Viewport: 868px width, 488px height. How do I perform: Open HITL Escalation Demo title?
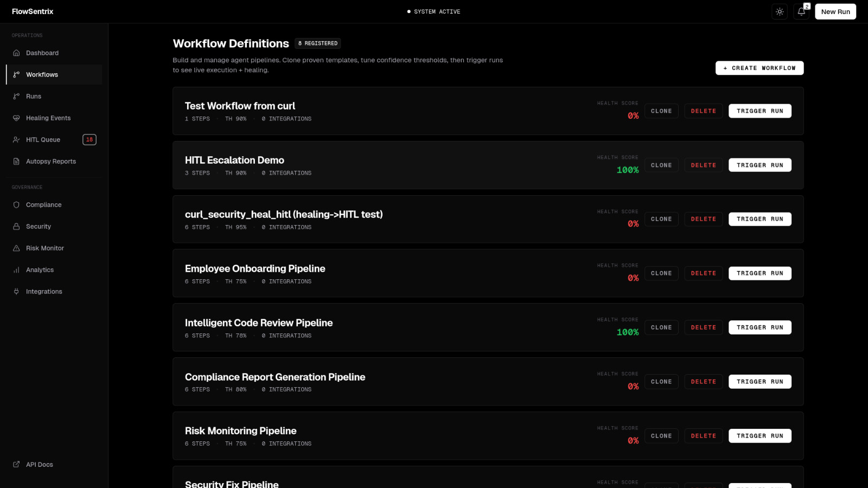tap(234, 160)
